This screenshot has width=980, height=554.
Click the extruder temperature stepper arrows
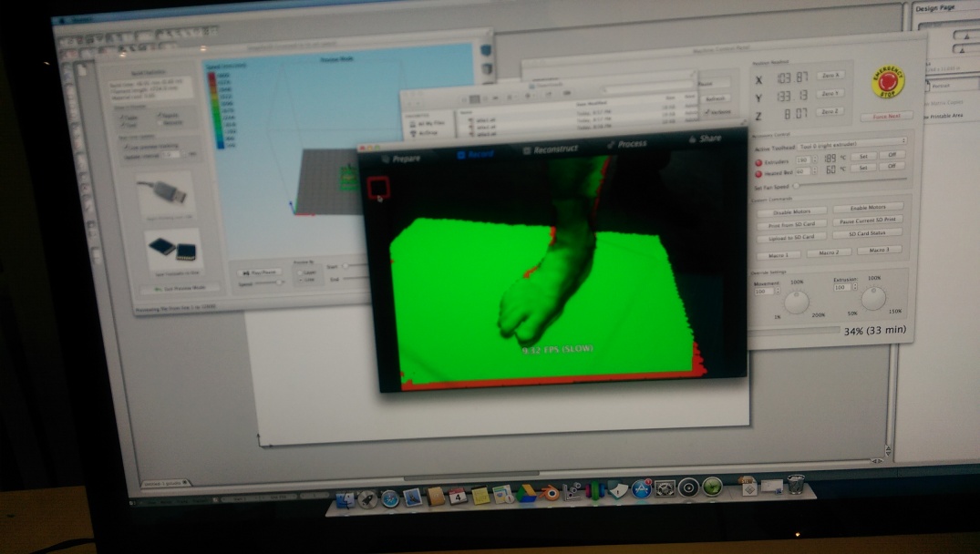815,159
